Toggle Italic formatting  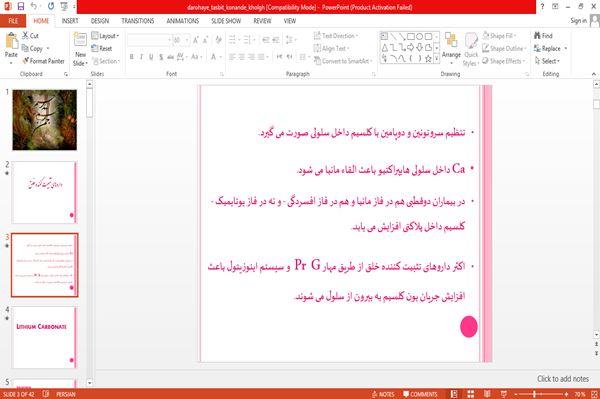point(142,57)
